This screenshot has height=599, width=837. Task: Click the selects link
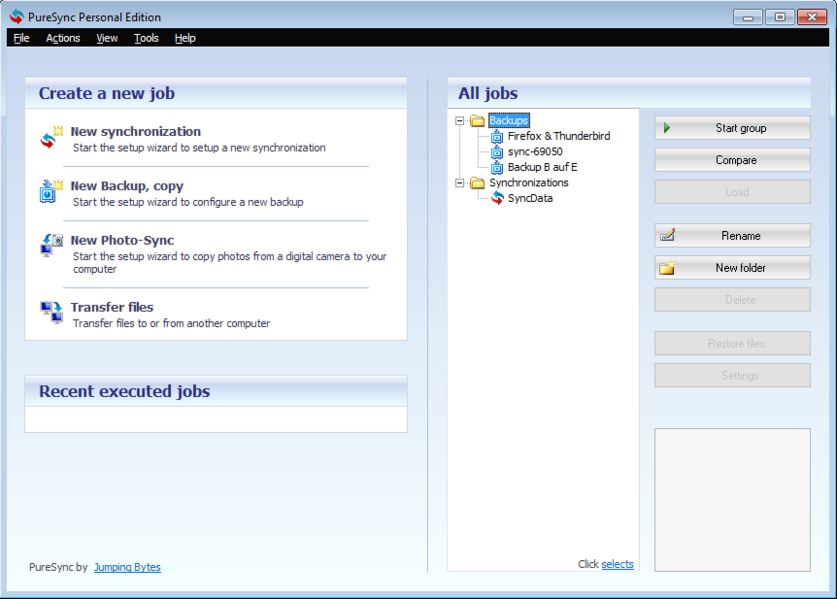[x=618, y=564]
